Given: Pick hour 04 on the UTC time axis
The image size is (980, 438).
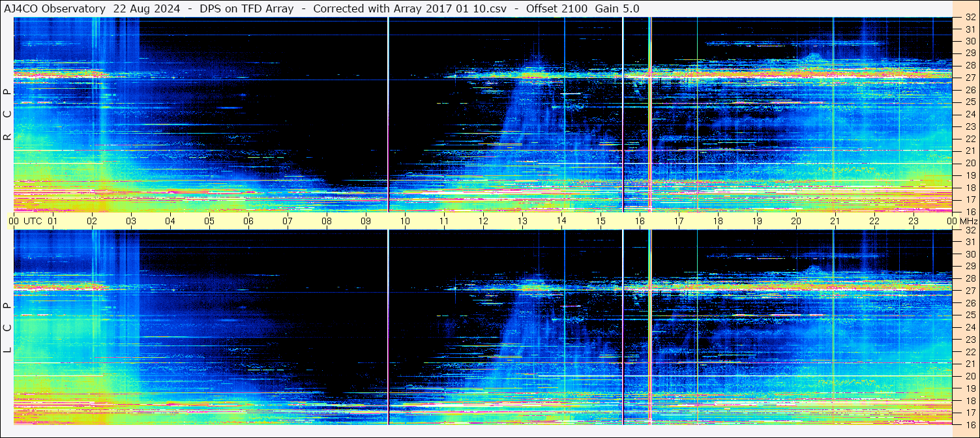Looking at the screenshot, I should (170, 221).
